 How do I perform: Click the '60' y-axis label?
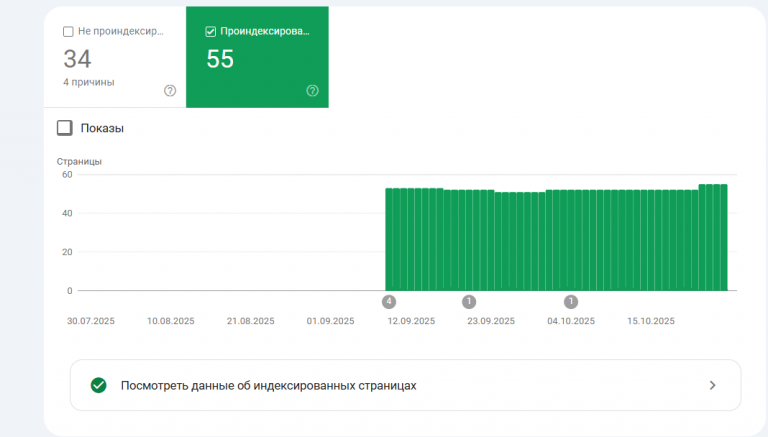coord(67,174)
